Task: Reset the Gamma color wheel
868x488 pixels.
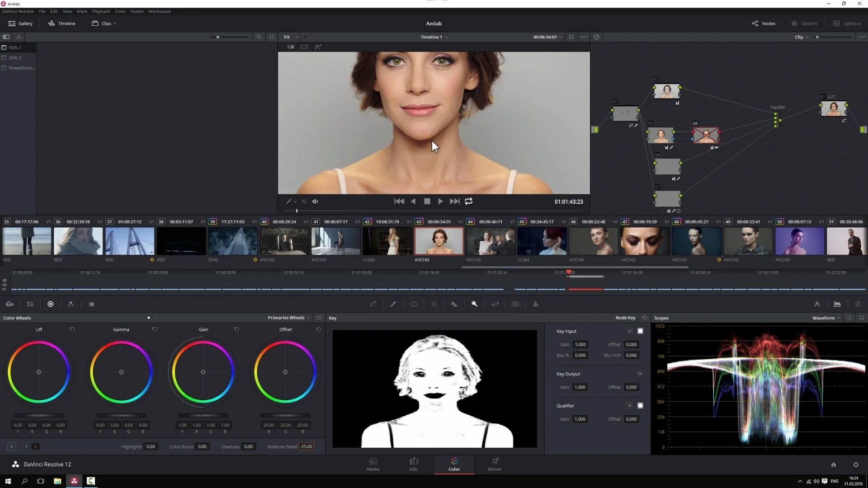Action: 155,329
